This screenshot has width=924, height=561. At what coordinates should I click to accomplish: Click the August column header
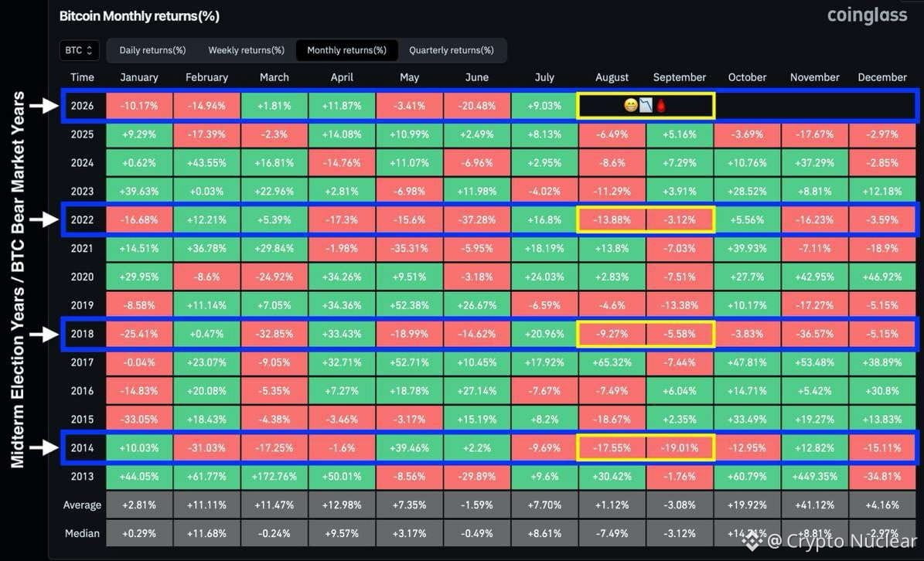tap(612, 77)
